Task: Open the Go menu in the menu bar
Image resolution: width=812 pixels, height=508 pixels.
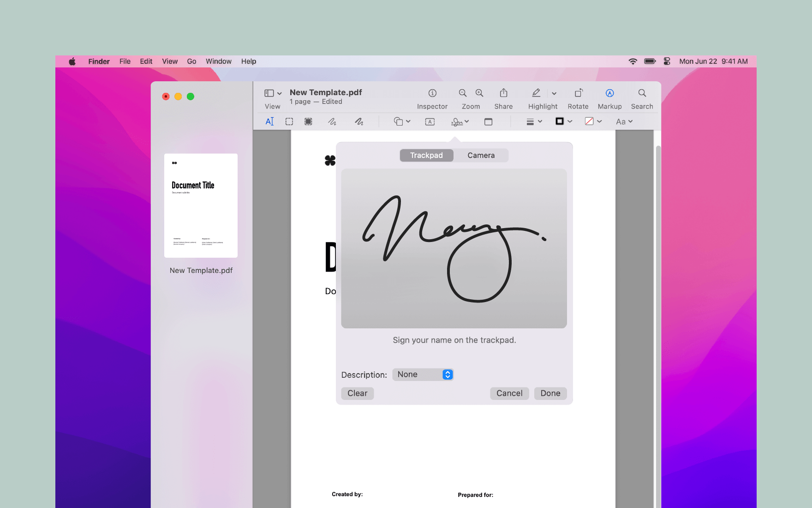Action: coord(191,61)
